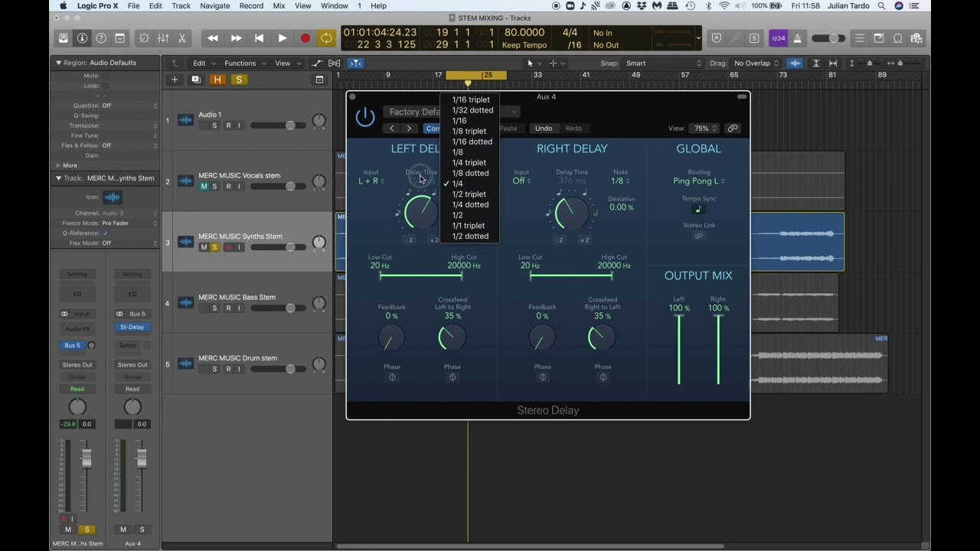
Task: Open Left Delay Input L + R dropdown
Action: click(x=372, y=181)
